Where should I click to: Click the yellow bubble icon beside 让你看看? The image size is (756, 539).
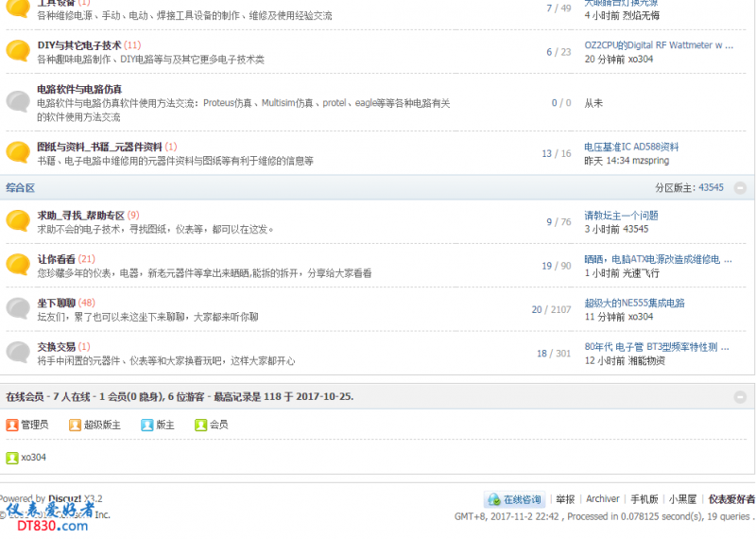(18, 265)
